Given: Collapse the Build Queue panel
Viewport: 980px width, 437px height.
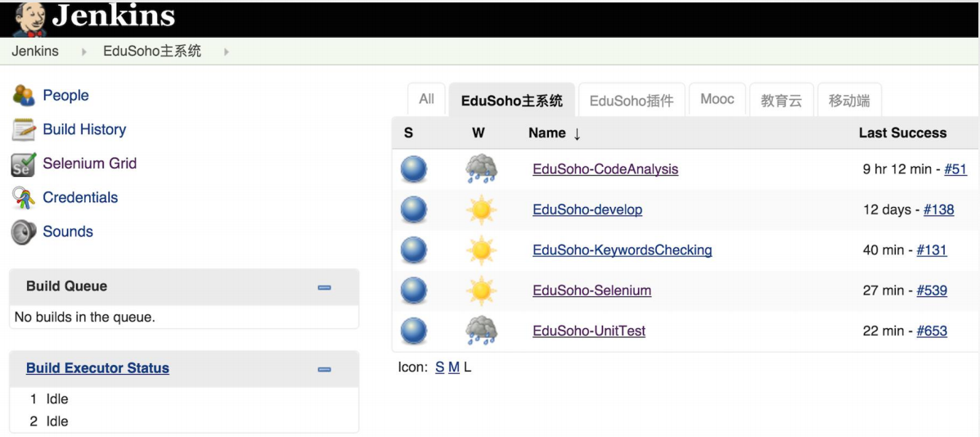Looking at the screenshot, I should (x=325, y=287).
